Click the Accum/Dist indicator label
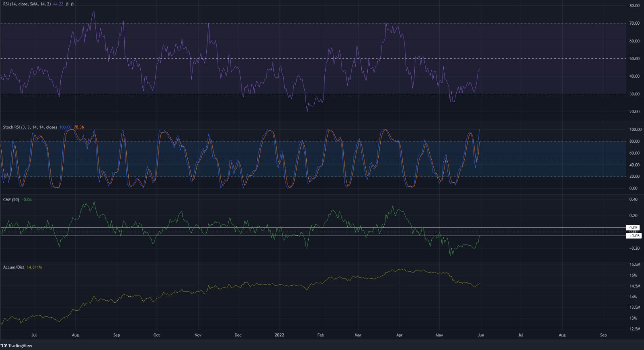This screenshot has height=350, width=644. 14,268
